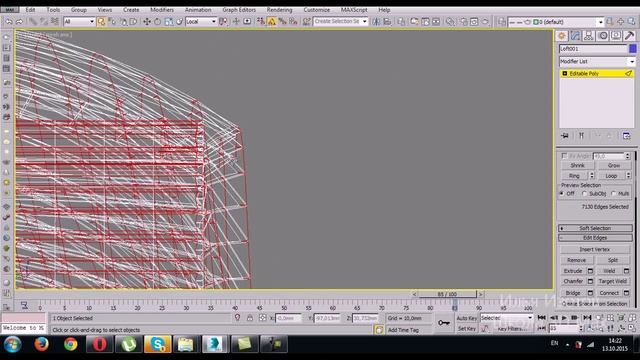Open the MAXScript menu
Screen dimensions: 640x360
click(354, 9)
